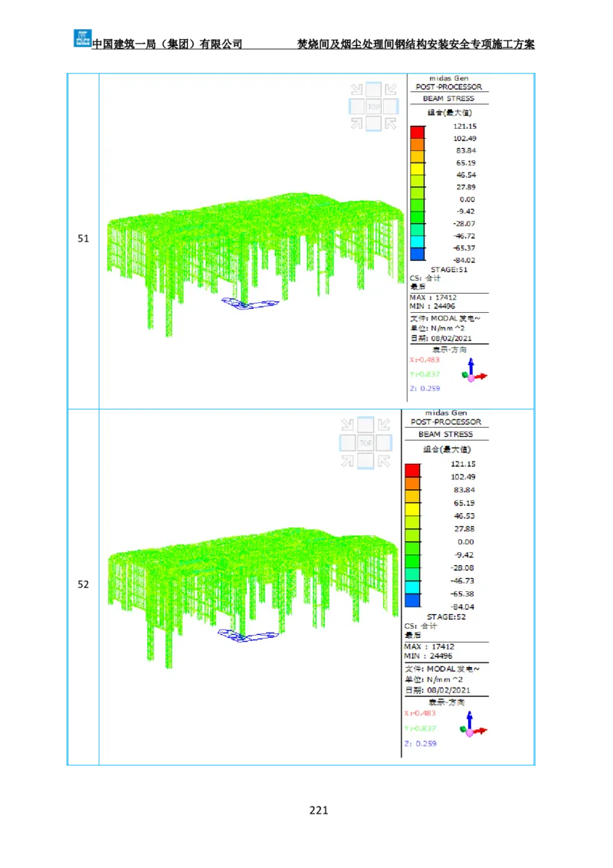The image size is (613, 868).
Task: Click bottom-right diagonal arrow in upper view cube
Action: (391, 123)
